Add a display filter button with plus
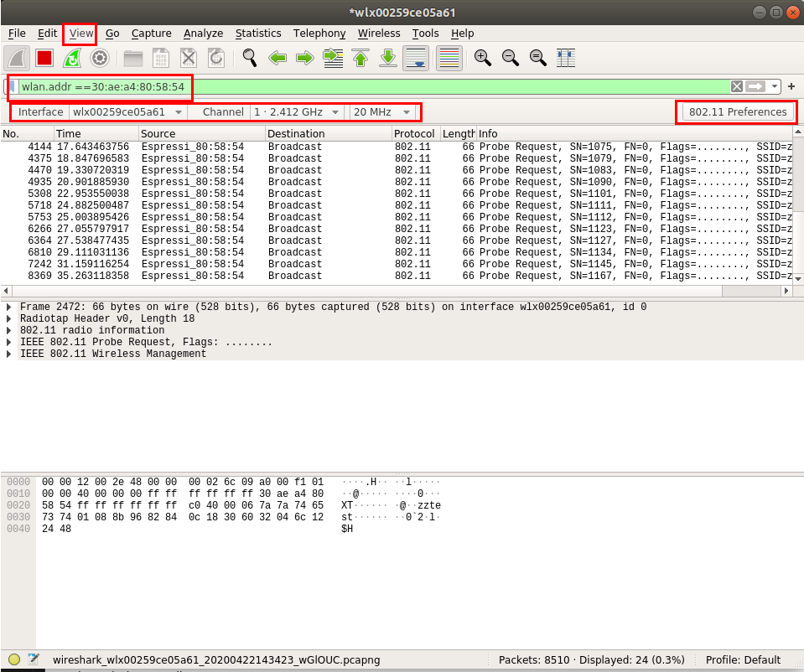 (x=791, y=86)
